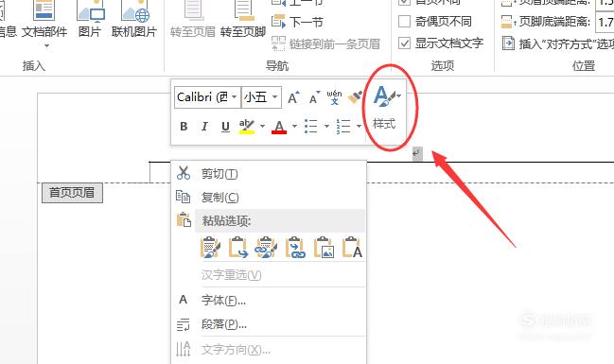Activate the Format Painter brush
The height and width of the screenshot is (364, 614).
(x=355, y=97)
